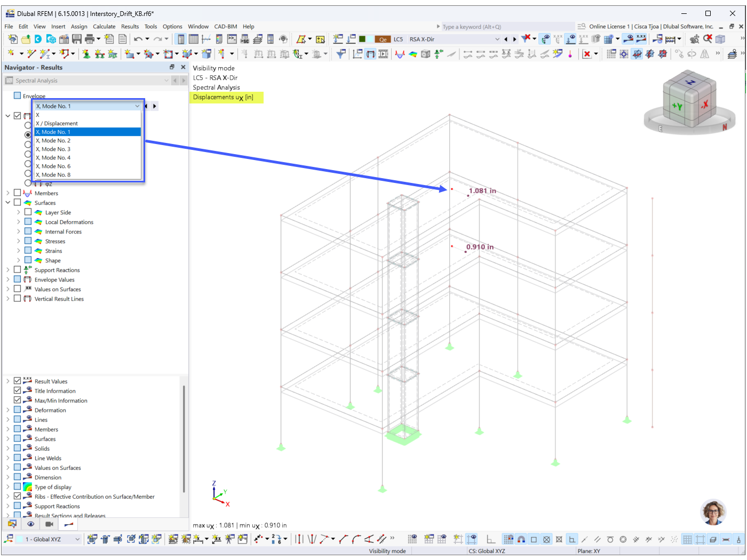The height and width of the screenshot is (560, 747).
Task: Open the CAD-BIM menu
Action: coord(225,26)
